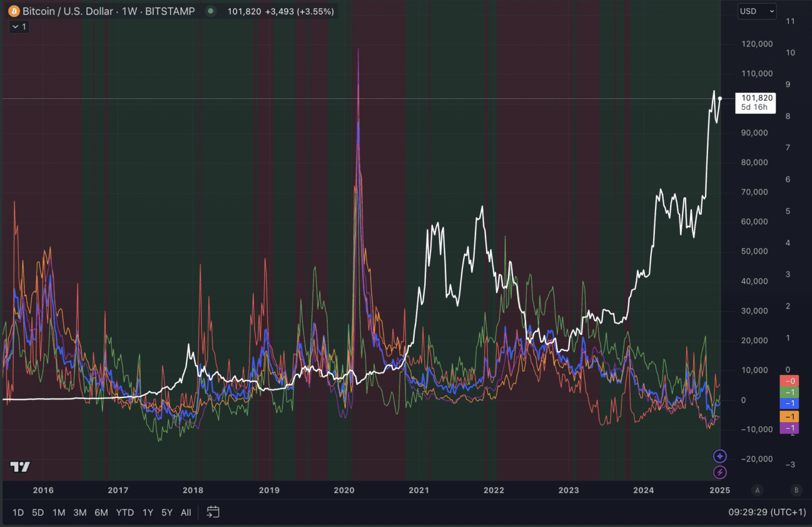812x527 pixels.
Task: Click the purple indicator value label
Action: point(789,428)
